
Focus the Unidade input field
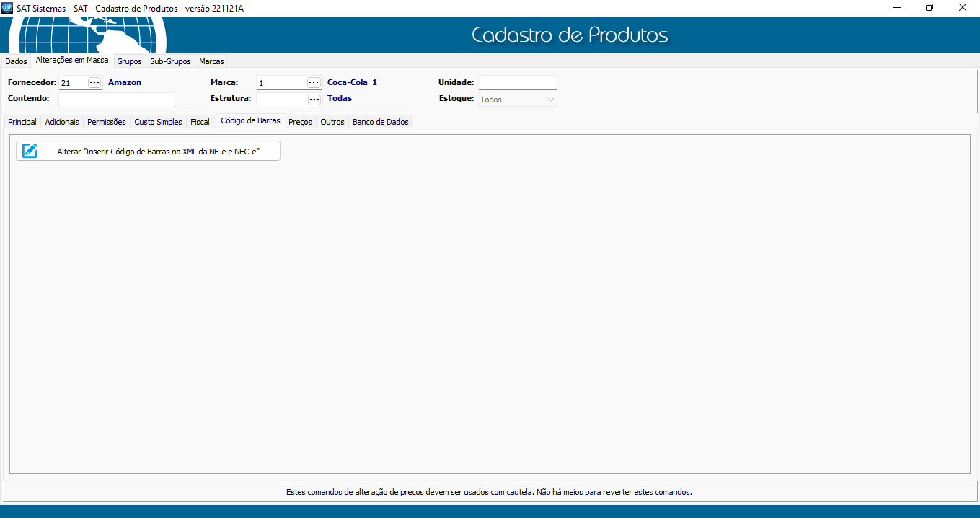(x=517, y=83)
